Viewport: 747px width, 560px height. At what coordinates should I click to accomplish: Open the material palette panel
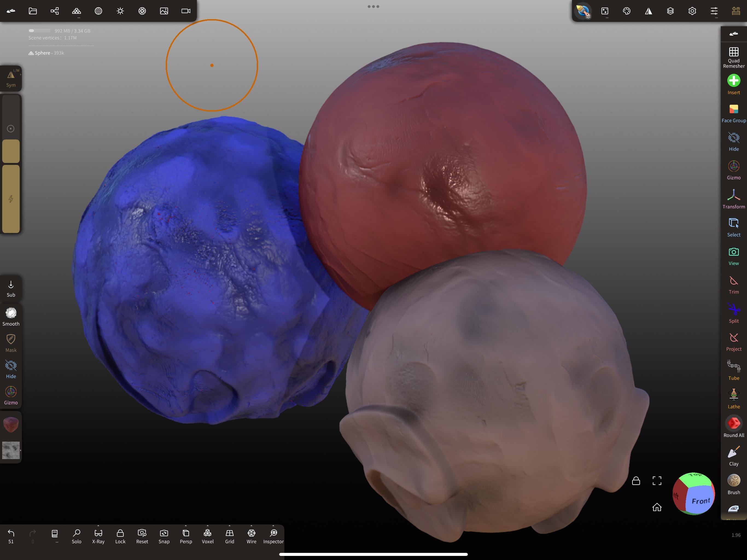click(x=627, y=11)
